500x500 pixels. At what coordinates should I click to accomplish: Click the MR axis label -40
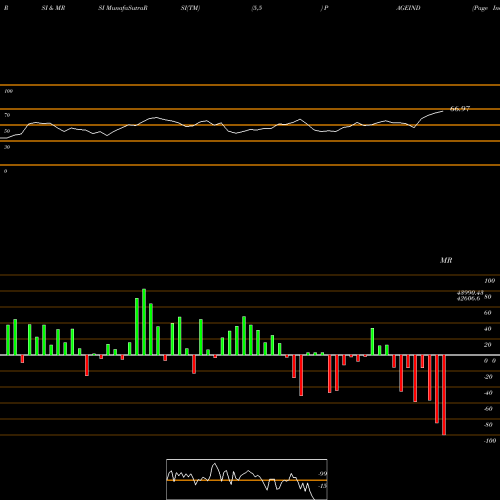point(488,393)
